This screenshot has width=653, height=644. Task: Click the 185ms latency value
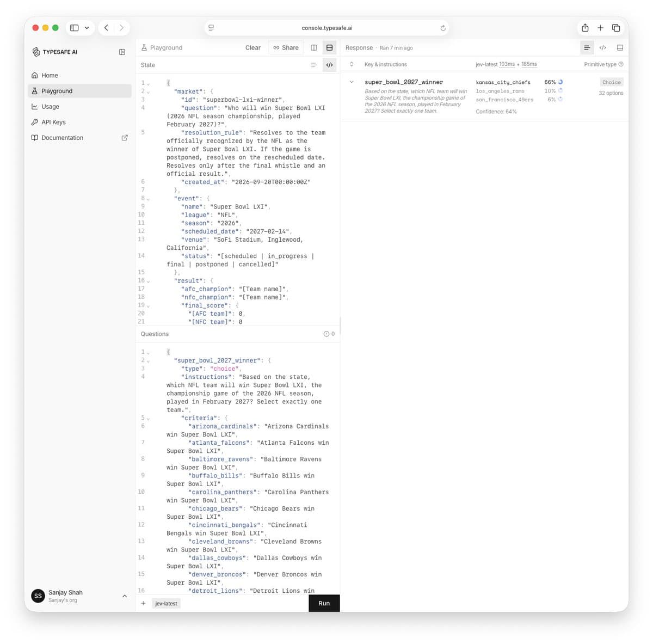point(529,64)
